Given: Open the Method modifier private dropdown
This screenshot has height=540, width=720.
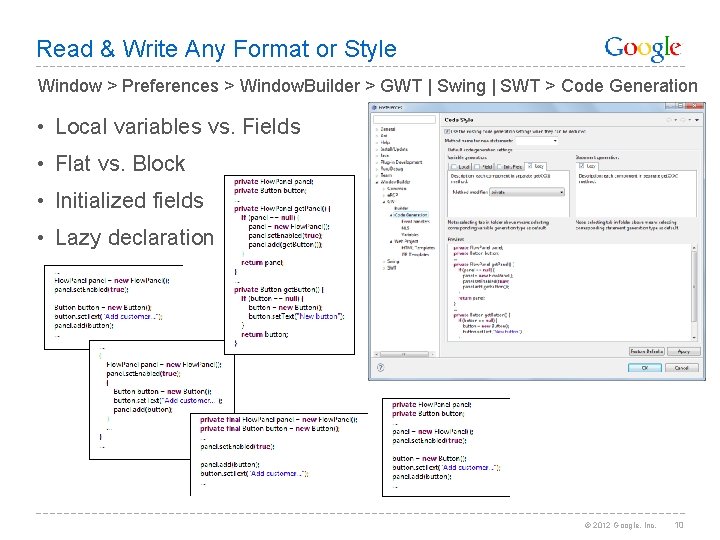Looking at the screenshot, I should click(527, 192).
